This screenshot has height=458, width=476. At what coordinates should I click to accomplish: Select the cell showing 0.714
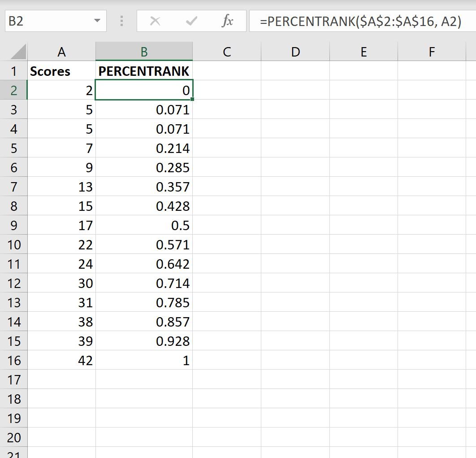coord(144,283)
